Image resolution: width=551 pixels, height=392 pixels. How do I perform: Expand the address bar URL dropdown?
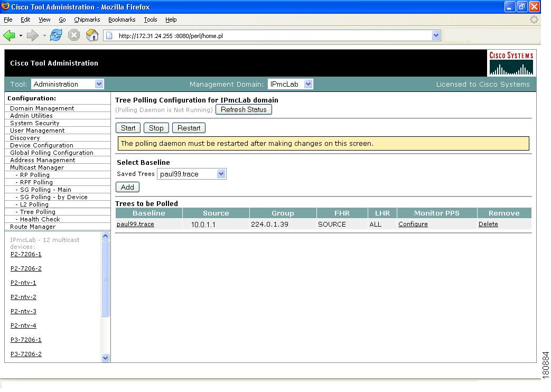click(436, 35)
